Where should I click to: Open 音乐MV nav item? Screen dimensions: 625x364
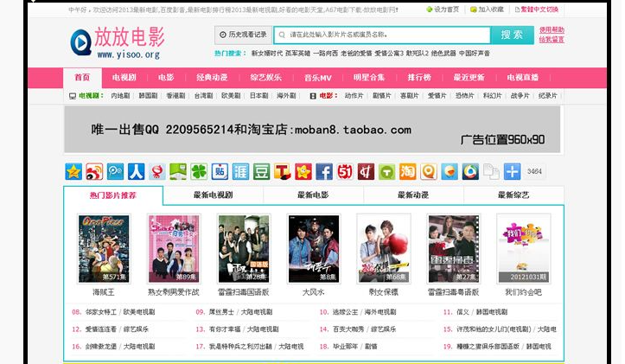click(317, 78)
